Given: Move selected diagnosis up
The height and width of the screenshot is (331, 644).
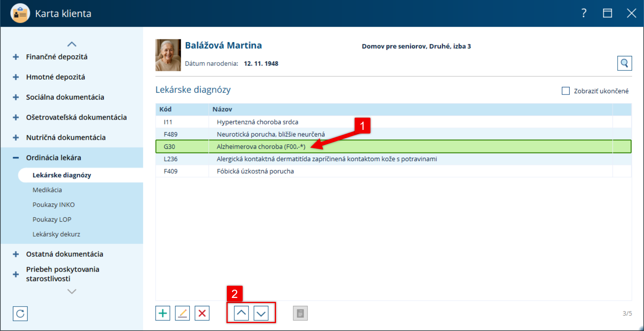Looking at the screenshot, I should 241,313.
